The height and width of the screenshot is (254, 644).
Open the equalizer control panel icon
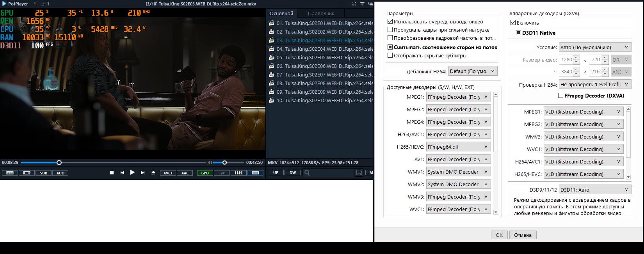238,173
